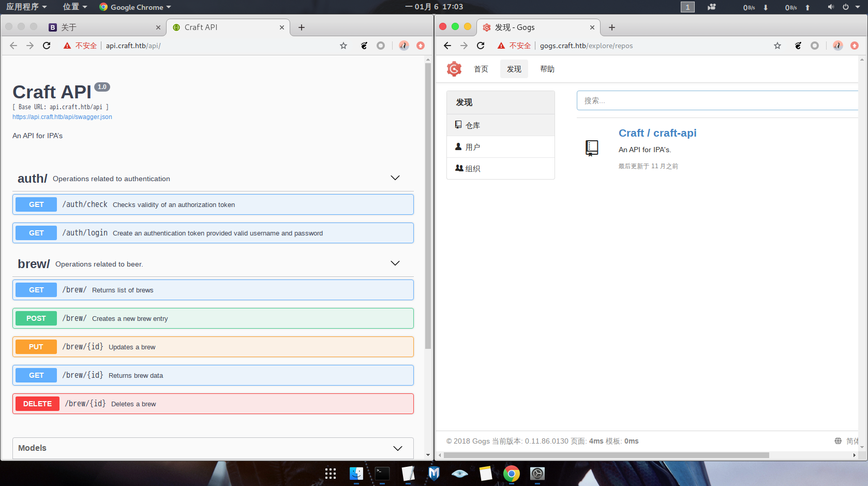Bookmark the Craft API page with star

point(343,46)
